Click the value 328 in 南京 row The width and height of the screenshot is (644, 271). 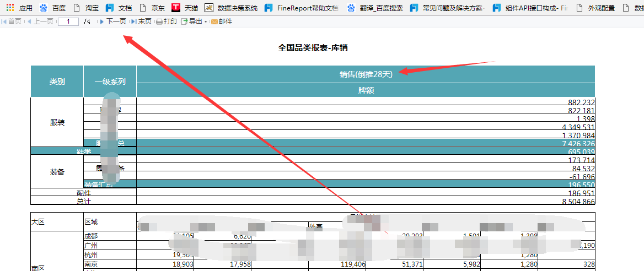pyautogui.click(x=588, y=264)
